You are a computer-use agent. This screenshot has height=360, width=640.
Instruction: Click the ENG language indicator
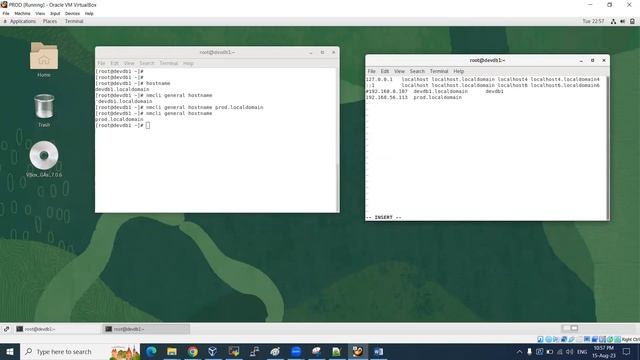coord(582,351)
